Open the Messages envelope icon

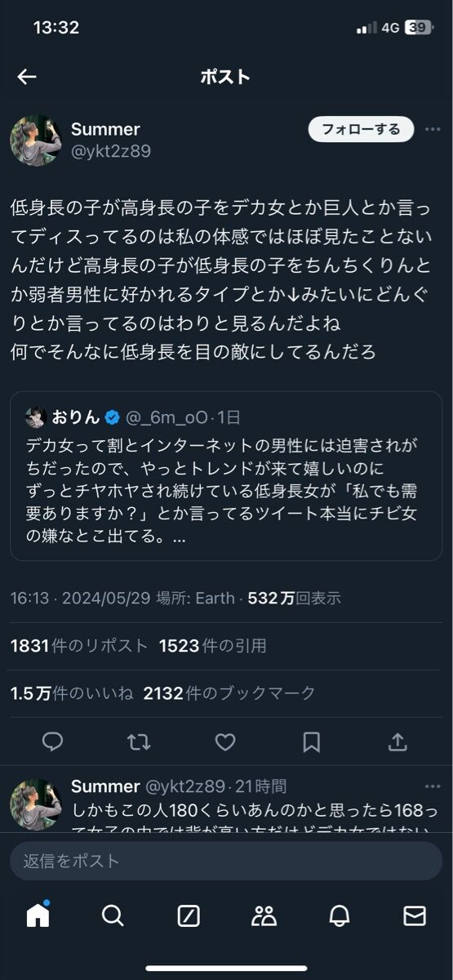(415, 916)
